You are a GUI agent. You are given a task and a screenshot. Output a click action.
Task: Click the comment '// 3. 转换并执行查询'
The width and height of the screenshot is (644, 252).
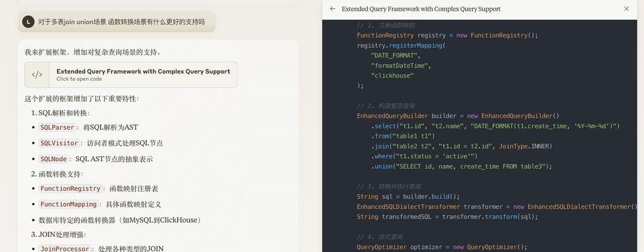388,186
